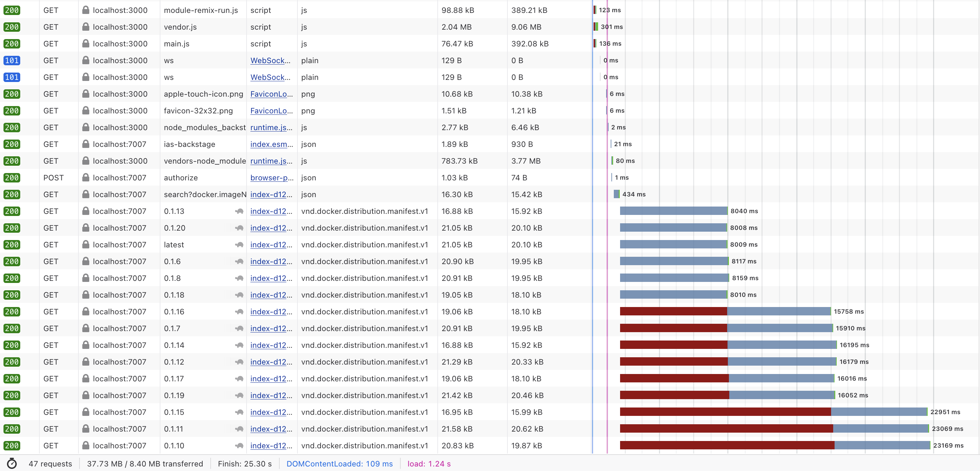Click the index.esm initiator on ias-backstage row

(271, 144)
